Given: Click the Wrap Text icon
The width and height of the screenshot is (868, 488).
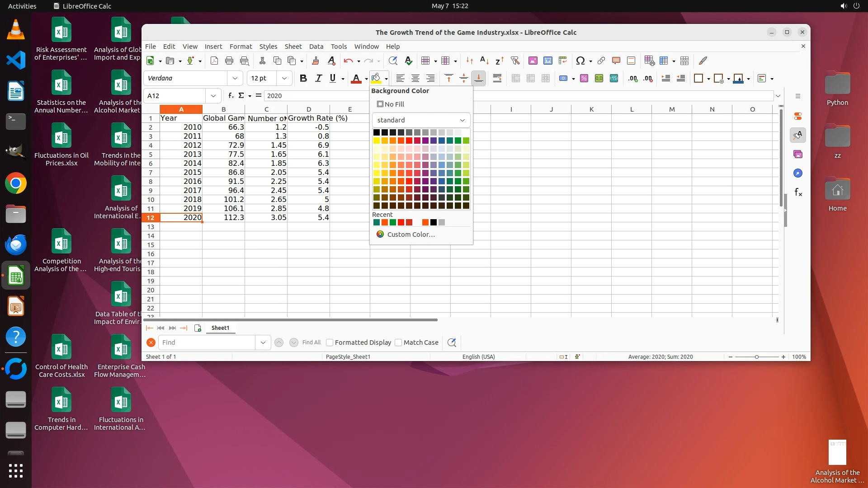Looking at the screenshot, I should pyautogui.click(x=497, y=78).
